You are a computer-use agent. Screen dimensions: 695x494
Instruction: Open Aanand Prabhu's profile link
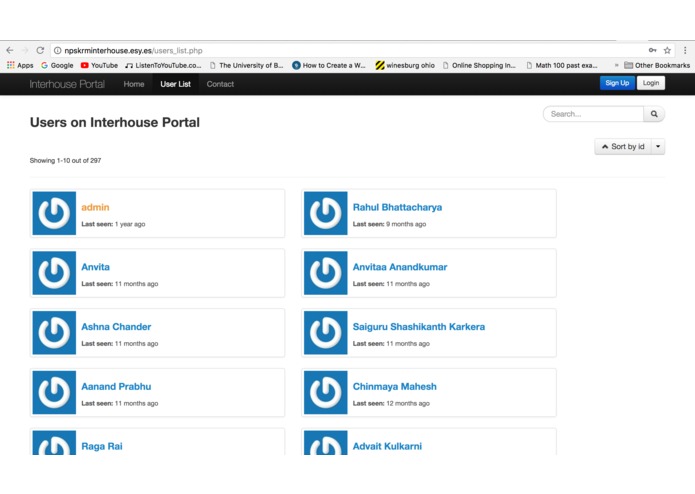116,387
